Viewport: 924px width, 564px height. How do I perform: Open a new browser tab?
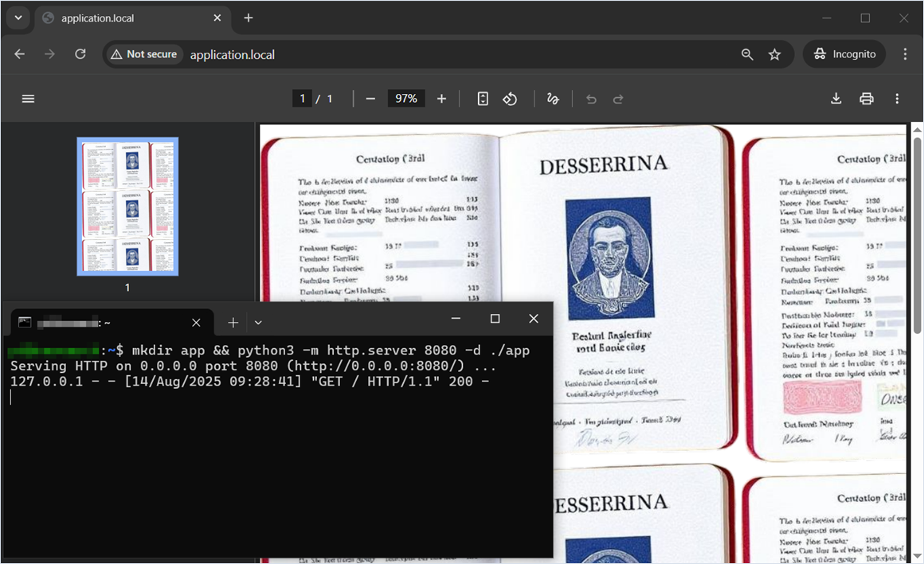coord(249,18)
